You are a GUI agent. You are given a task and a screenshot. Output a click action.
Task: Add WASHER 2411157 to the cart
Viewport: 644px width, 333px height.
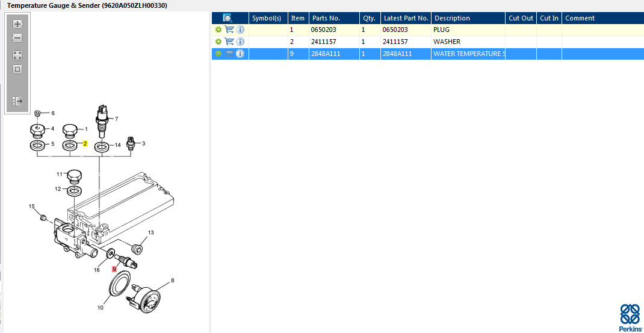(x=229, y=42)
